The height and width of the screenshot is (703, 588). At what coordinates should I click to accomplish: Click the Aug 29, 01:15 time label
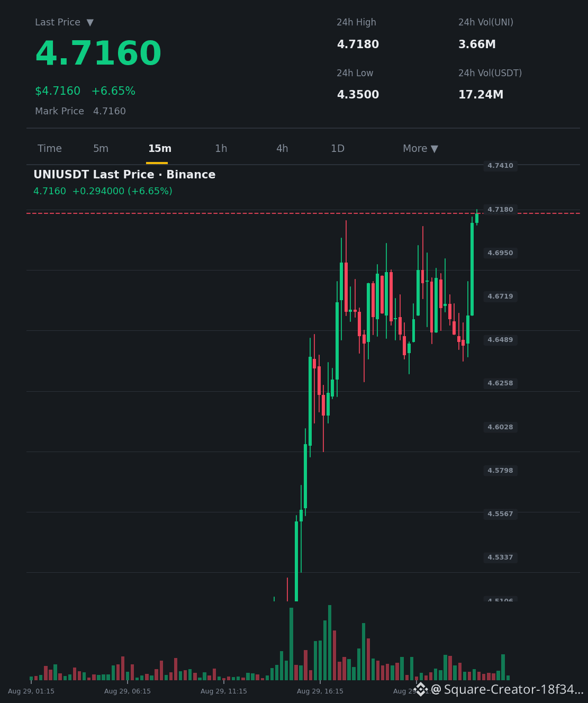coord(31,691)
